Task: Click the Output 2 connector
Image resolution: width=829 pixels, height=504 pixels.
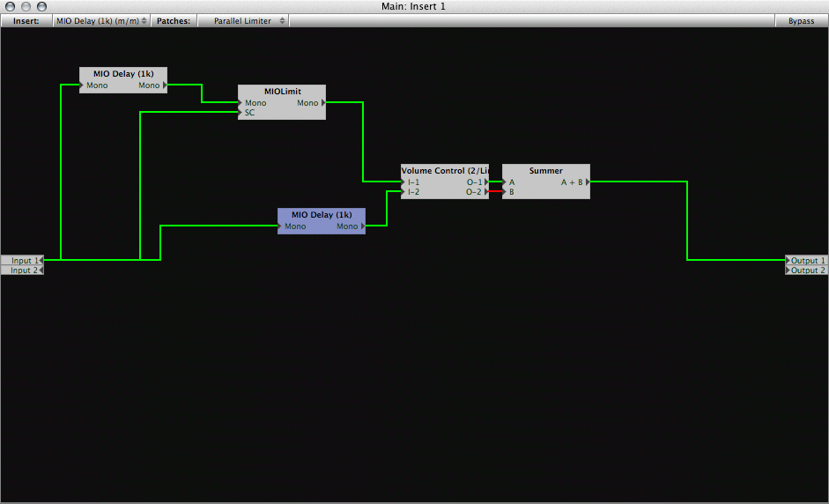Action: (x=806, y=271)
